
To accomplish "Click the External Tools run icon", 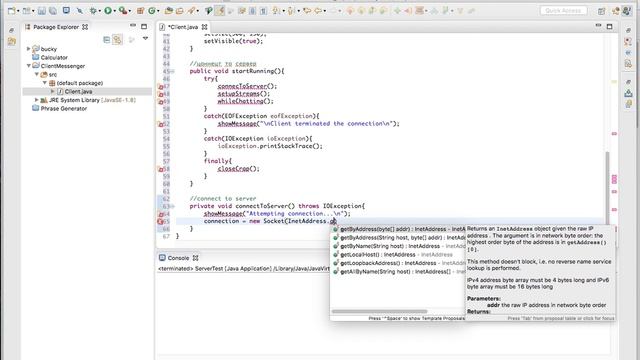I will [122, 11].
